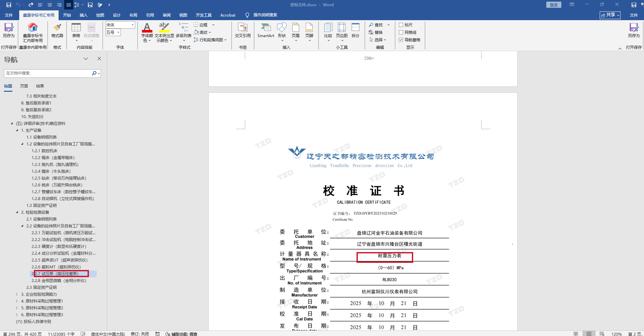Viewport: 644px width, 336px height.
Task: Switch to the 结果 navigation tab
Action: (x=40, y=86)
